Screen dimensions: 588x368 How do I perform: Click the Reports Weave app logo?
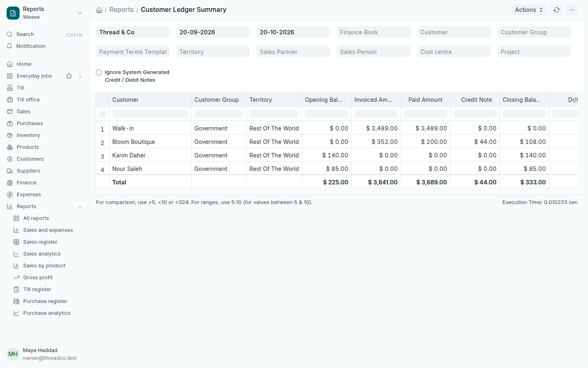(13, 13)
